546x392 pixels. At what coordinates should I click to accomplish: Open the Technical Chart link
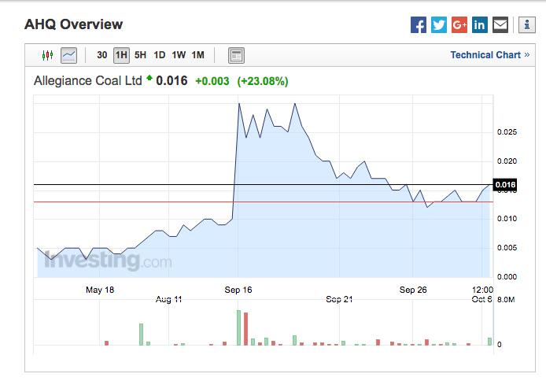click(x=490, y=55)
